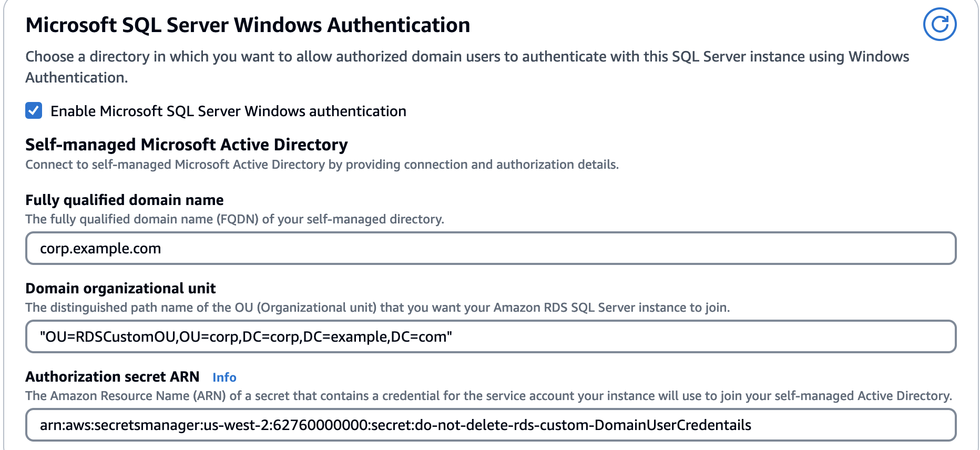Click the Microsoft SQL Server Windows Authentication heading
Image resolution: width=980 pixels, height=450 pixels.
(x=248, y=25)
